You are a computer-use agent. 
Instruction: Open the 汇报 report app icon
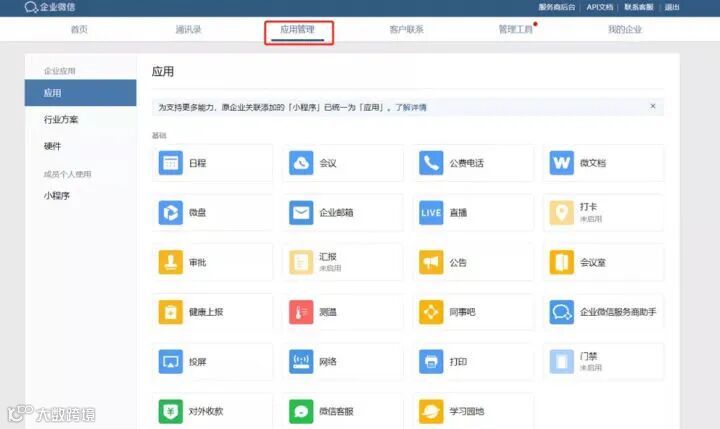[x=301, y=262]
